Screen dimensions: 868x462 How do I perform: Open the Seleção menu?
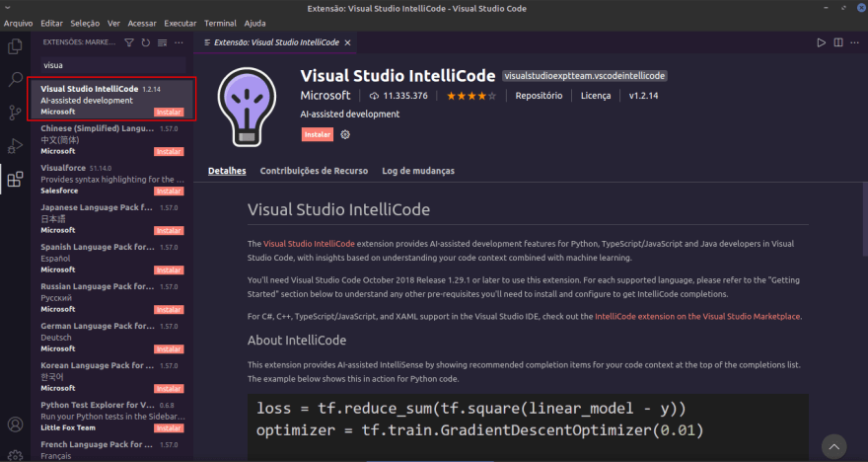click(85, 24)
